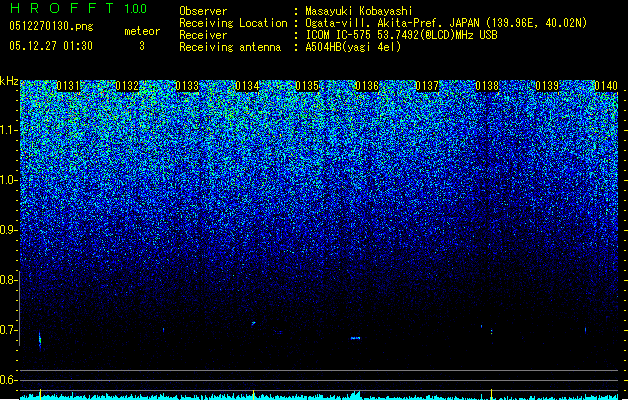
Task: Click the 0135 time marker
Action: (307, 86)
